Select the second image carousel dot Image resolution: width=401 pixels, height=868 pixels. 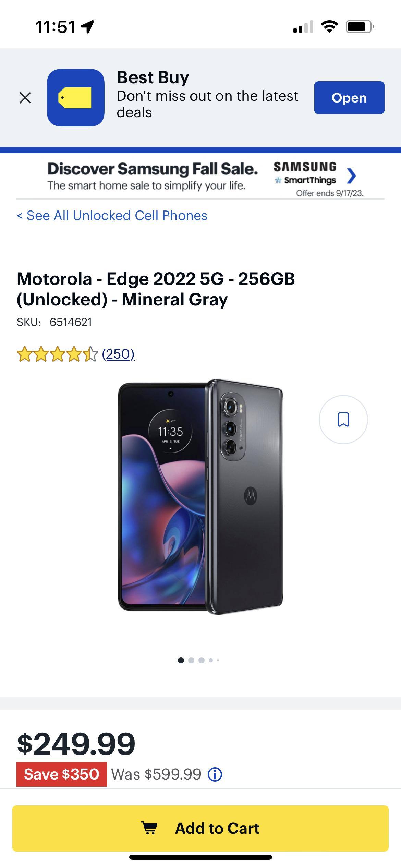click(x=191, y=660)
